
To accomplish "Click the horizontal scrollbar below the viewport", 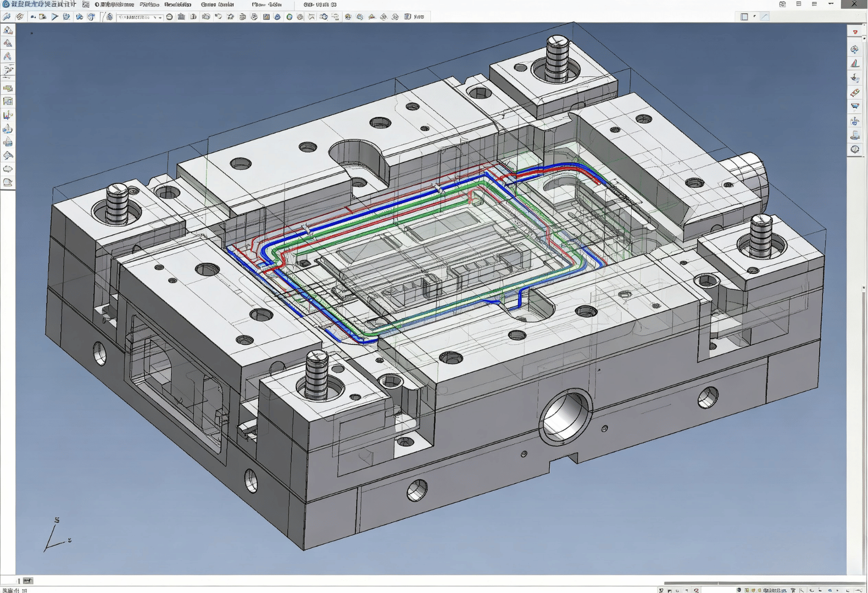I will click(x=765, y=583).
